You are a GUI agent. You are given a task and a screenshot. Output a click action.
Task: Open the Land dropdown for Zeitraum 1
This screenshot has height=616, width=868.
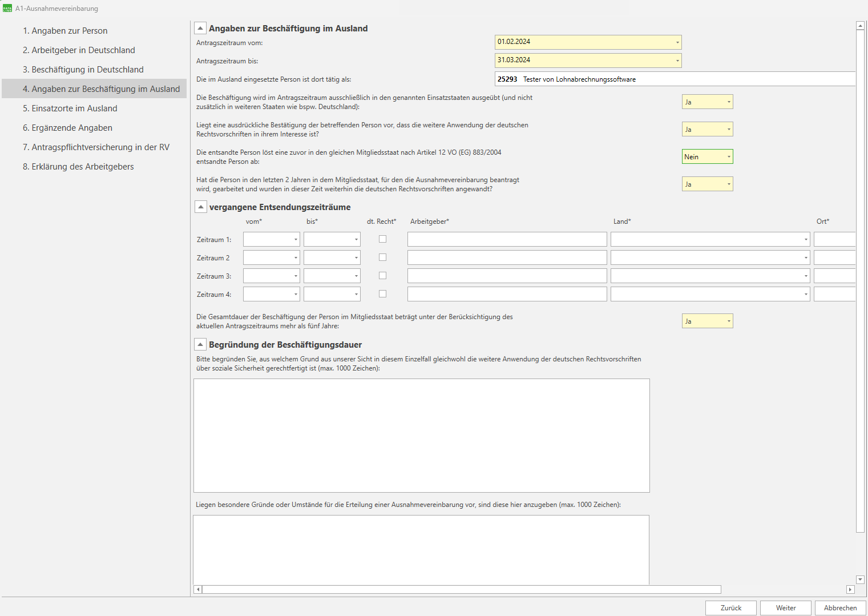coord(805,239)
